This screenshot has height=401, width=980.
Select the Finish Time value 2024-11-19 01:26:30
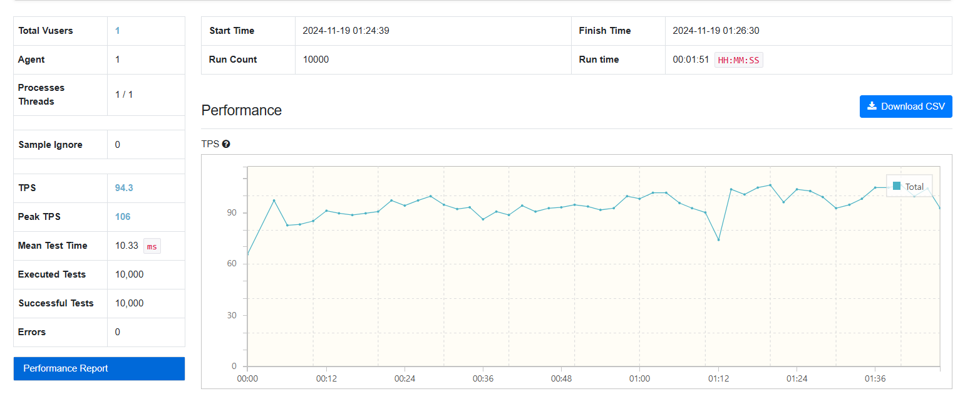(x=716, y=31)
